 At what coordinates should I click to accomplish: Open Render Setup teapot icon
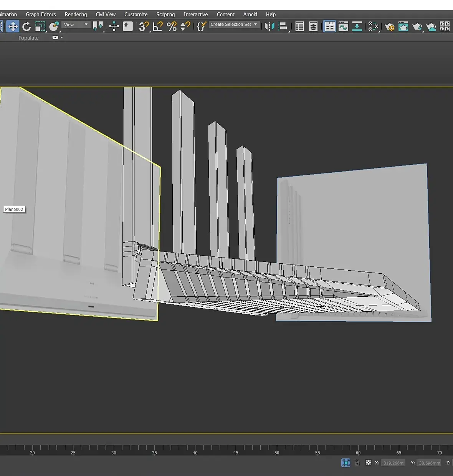tap(389, 26)
